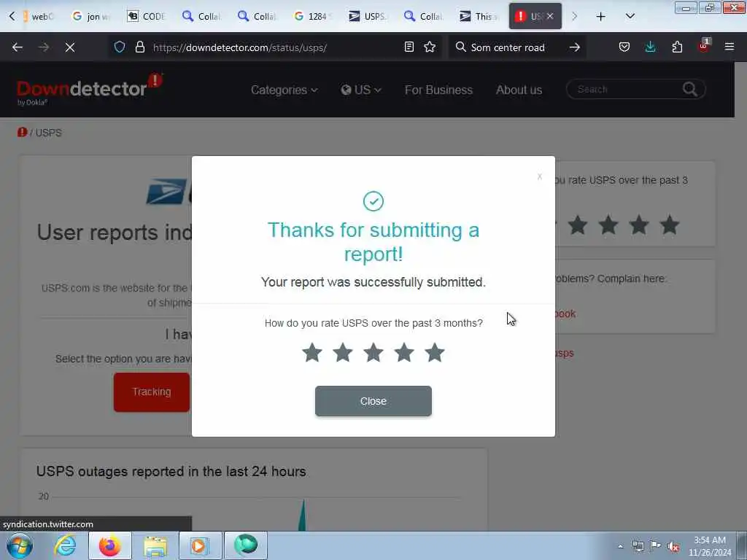Switch to the CODE tab
747x560 pixels.
(x=146, y=16)
